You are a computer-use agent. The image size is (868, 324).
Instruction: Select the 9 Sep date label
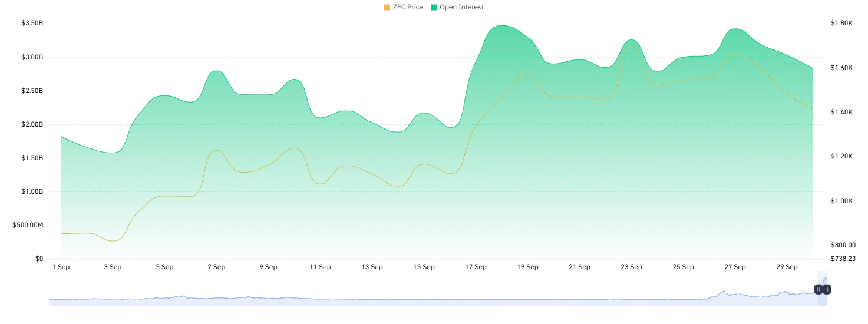coord(268,267)
